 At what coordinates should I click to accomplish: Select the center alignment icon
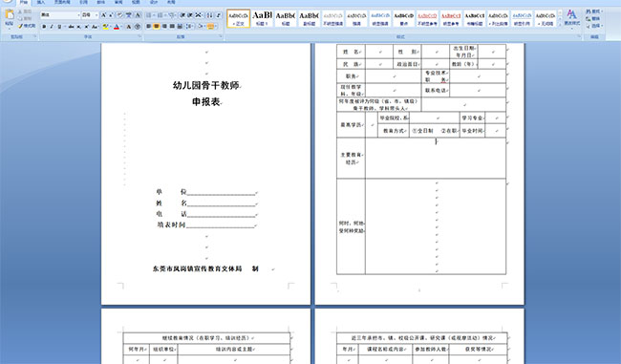coord(157,27)
